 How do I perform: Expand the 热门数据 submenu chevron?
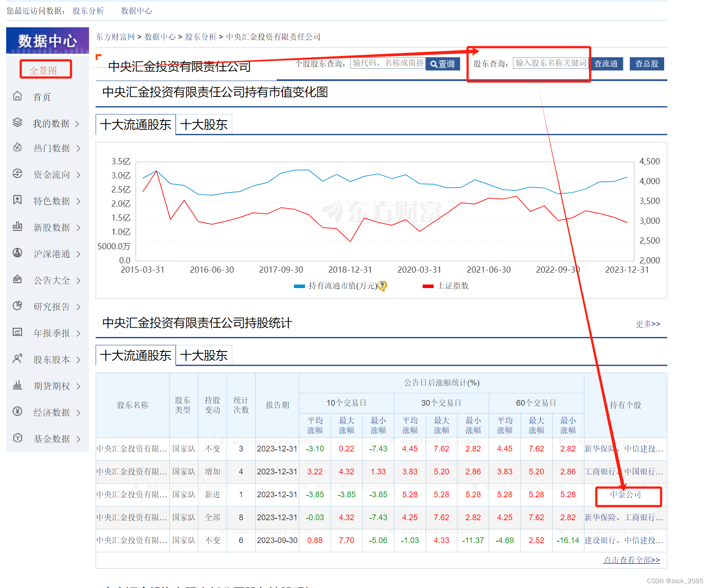78,148
